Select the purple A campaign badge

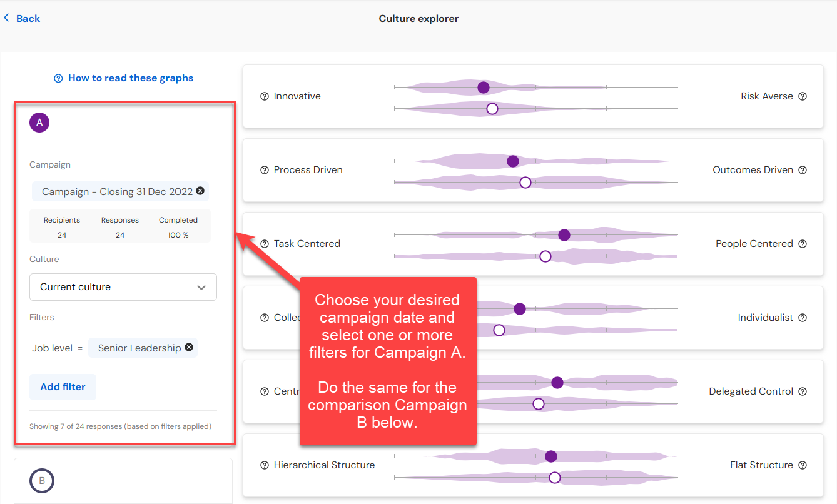coord(39,123)
